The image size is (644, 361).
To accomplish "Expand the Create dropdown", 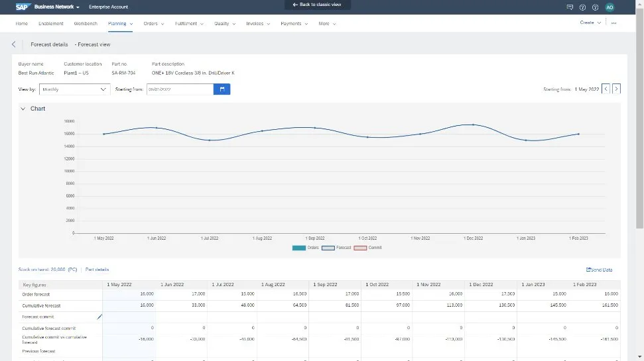I will click(x=590, y=23).
